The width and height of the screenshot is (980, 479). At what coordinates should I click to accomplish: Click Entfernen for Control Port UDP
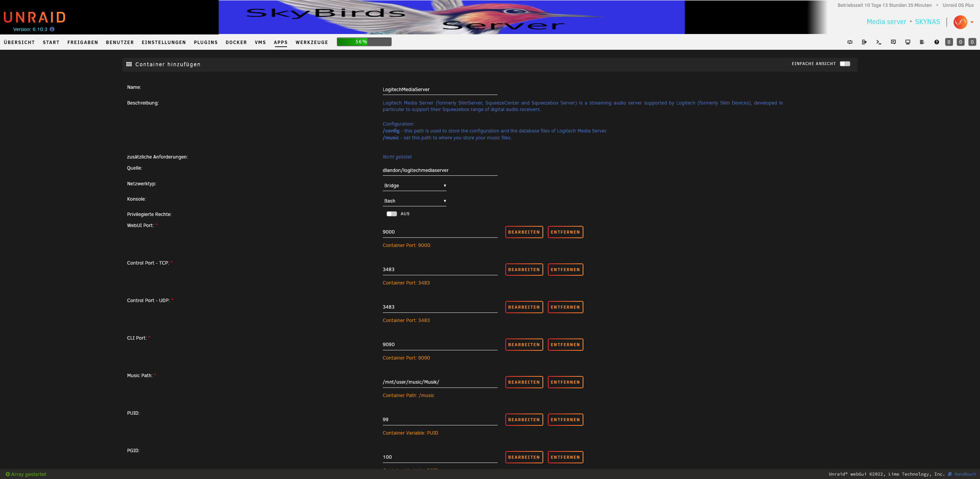565,307
